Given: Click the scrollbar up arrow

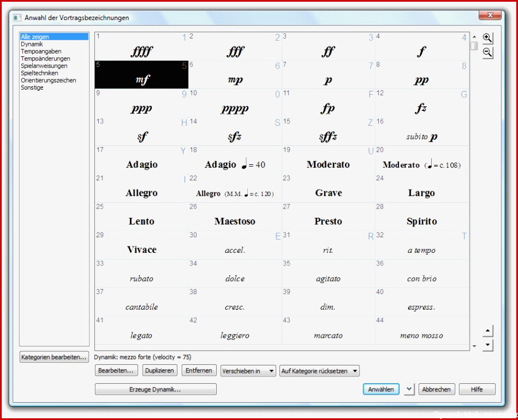Looking at the screenshot, I should [x=474, y=37].
